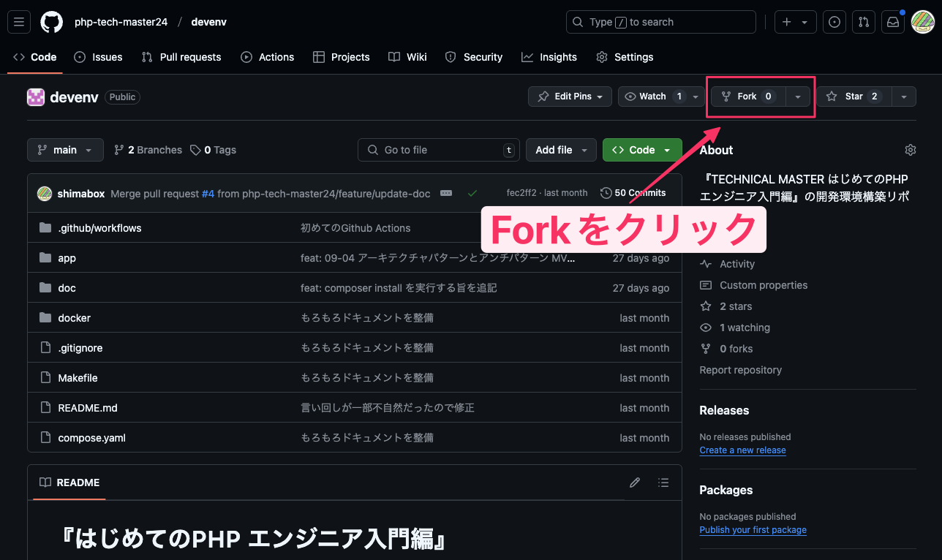Open the Security tab

click(474, 57)
